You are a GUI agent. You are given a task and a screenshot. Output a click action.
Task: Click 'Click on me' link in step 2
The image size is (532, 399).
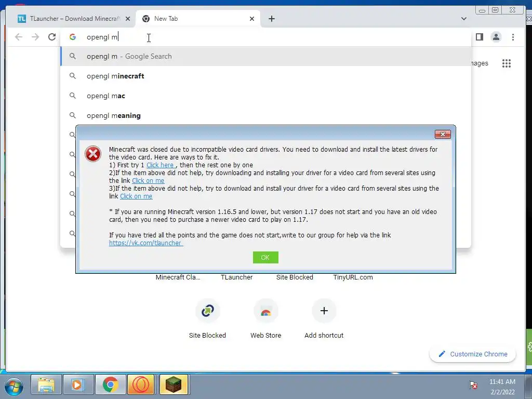pos(148,180)
